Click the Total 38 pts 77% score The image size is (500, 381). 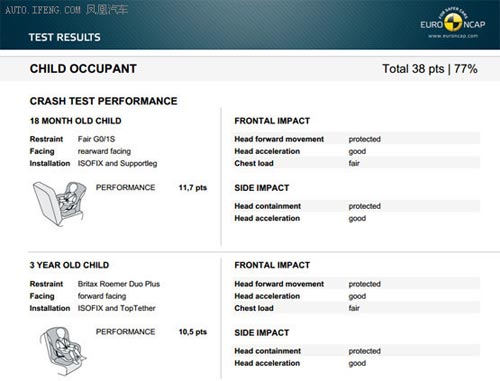[x=430, y=69]
